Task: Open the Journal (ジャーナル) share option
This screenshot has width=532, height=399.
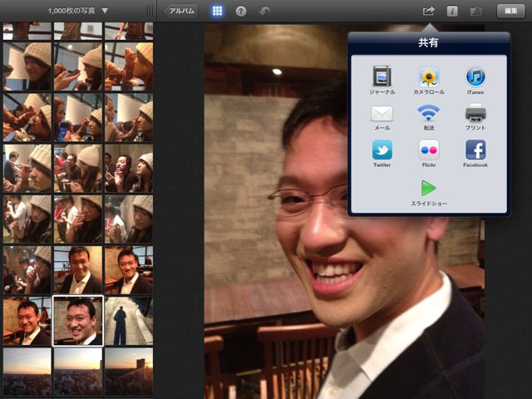Action: tap(382, 81)
